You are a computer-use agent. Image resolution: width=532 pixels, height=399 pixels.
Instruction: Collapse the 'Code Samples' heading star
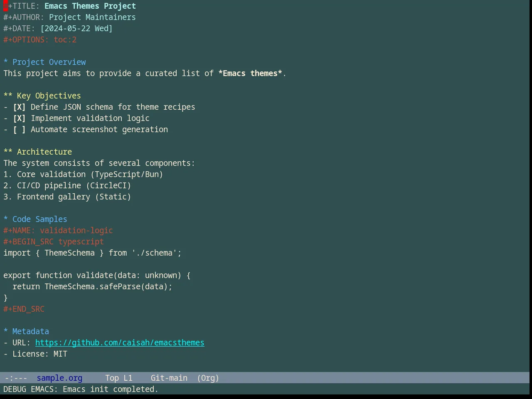6,219
